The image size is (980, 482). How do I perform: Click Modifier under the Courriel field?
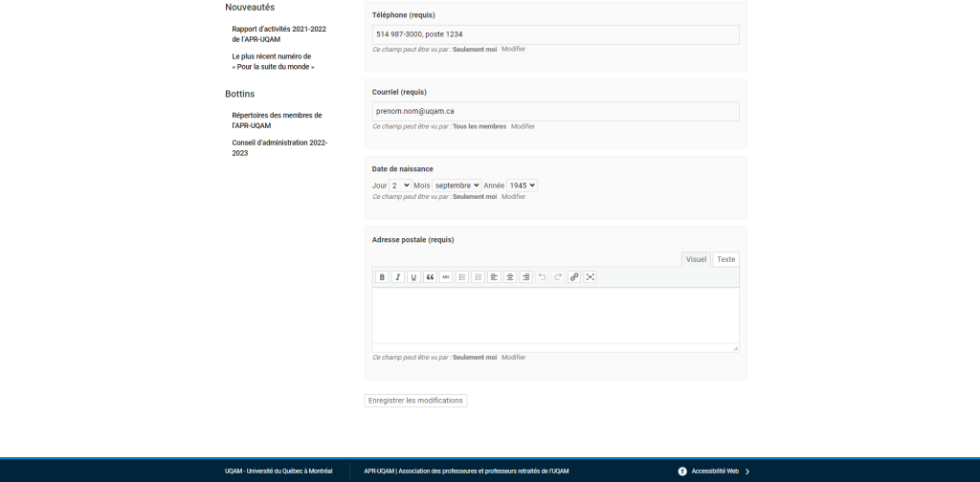[x=523, y=126]
